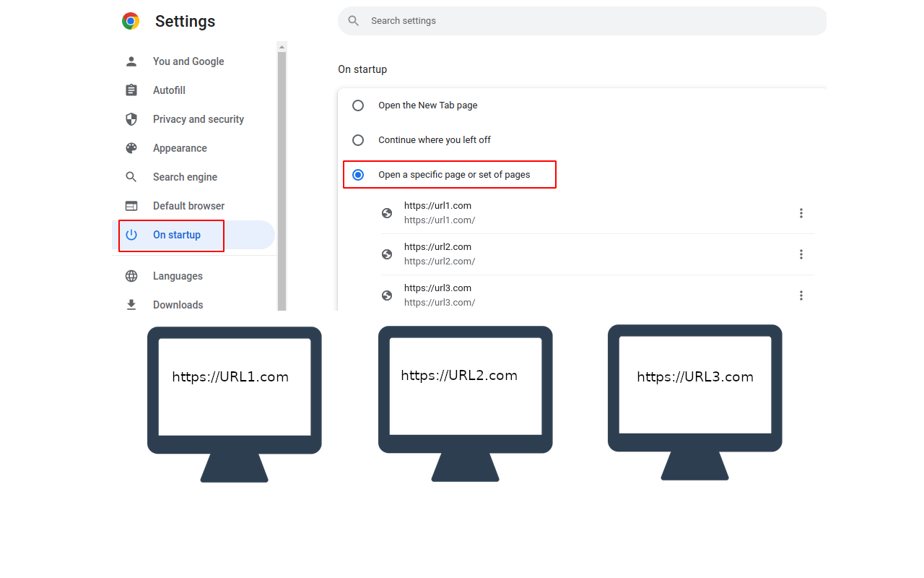Click the search magnifier icon in settings

tap(354, 21)
